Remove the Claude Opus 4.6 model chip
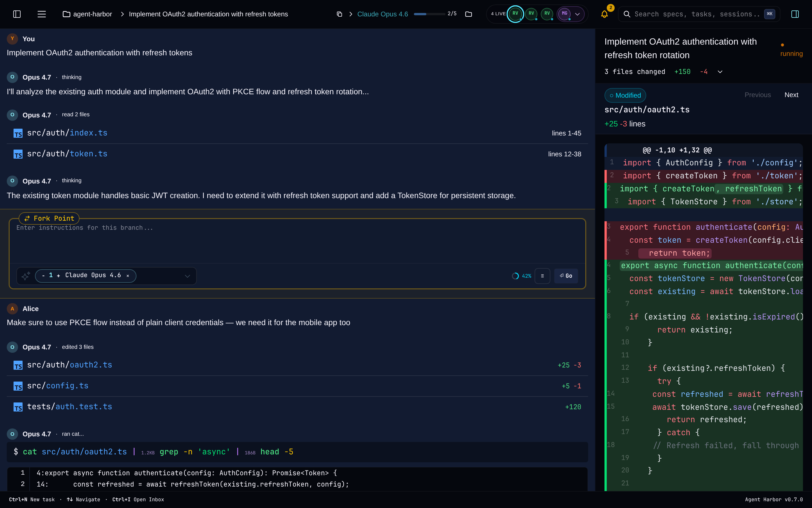Image resolution: width=812 pixels, height=508 pixels. 128,276
